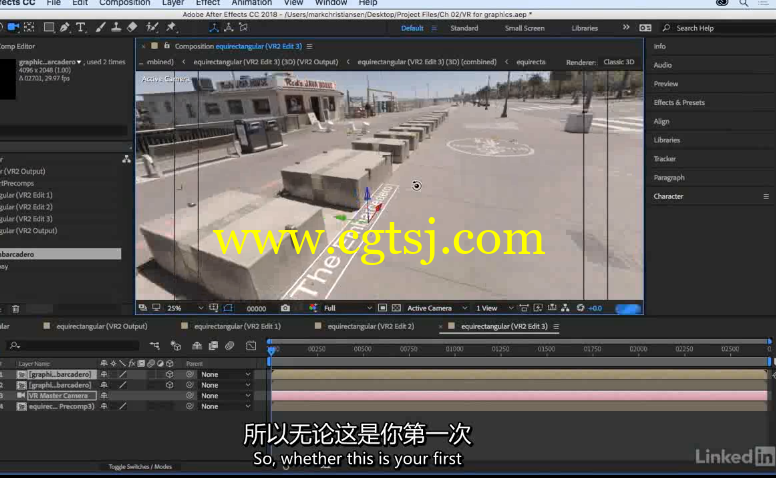Expand workspace overflow chevron

tap(626, 28)
